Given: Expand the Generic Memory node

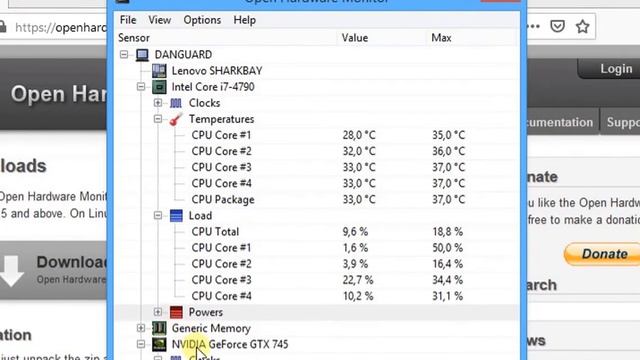Looking at the screenshot, I should pyautogui.click(x=141, y=328).
